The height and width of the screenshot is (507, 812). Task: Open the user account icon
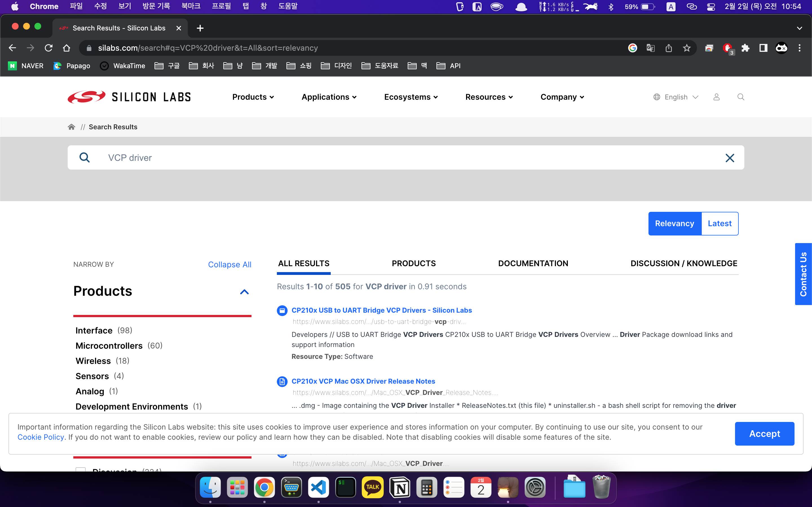click(716, 97)
